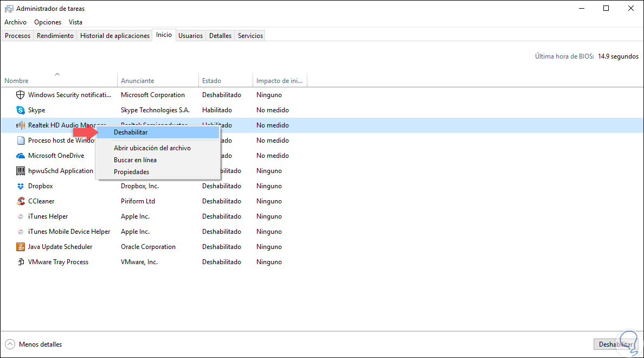Click the Dropbox icon
The height and width of the screenshot is (358, 644).
click(x=20, y=186)
